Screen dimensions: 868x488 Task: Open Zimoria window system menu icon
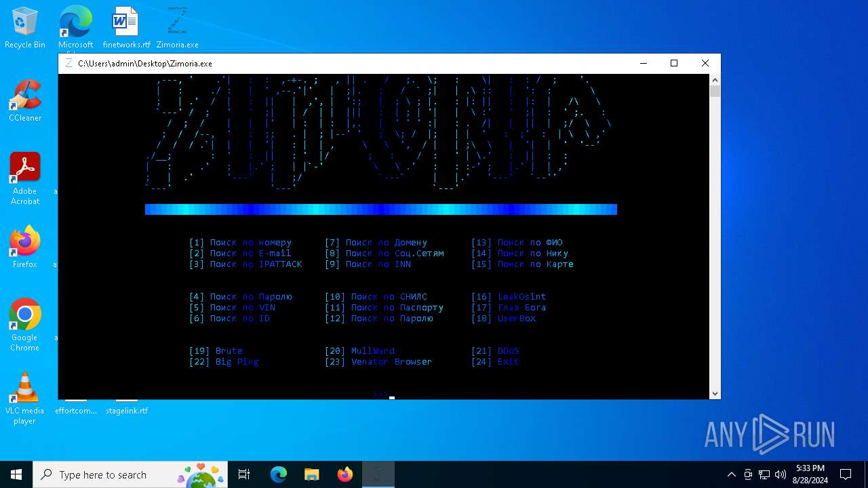68,63
